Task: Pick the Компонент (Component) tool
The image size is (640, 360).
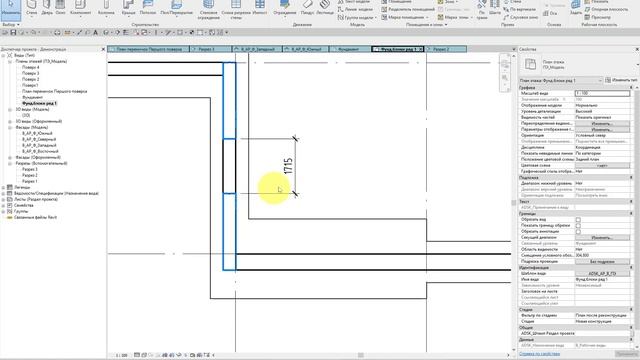Action: [80, 8]
